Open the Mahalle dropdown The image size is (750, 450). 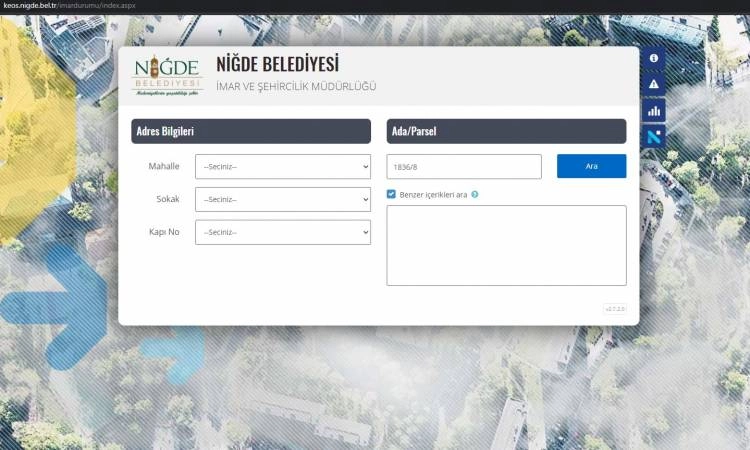(x=283, y=166)
